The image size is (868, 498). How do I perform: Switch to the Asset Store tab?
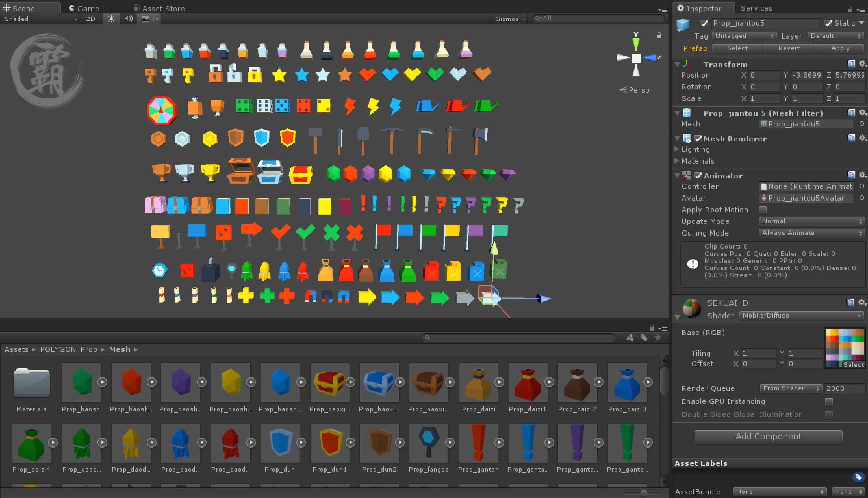point(159,8)
